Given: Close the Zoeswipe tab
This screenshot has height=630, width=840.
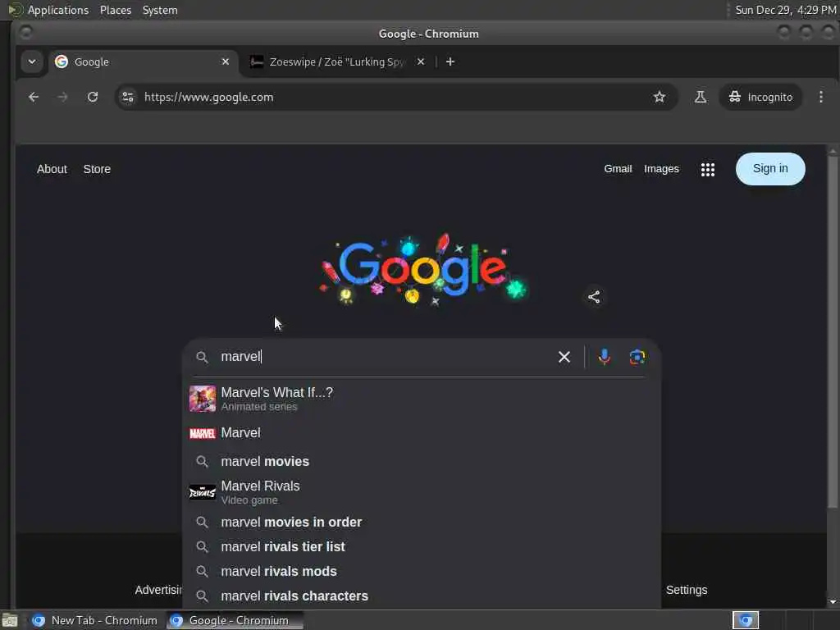Looking at the screenshot, I should [421, 62].
